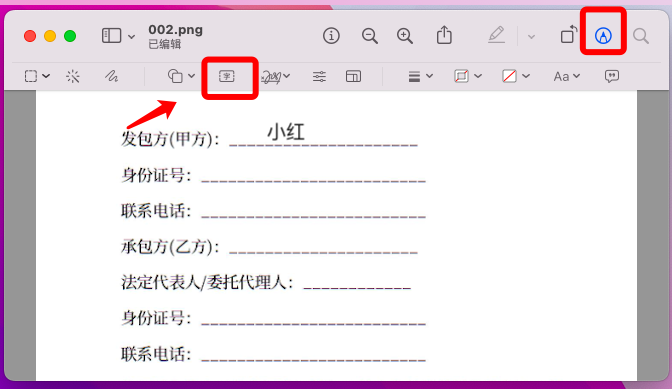Click the first 身份证号 label
This screenshot has height=389, width=672.
tap(156, 175)
